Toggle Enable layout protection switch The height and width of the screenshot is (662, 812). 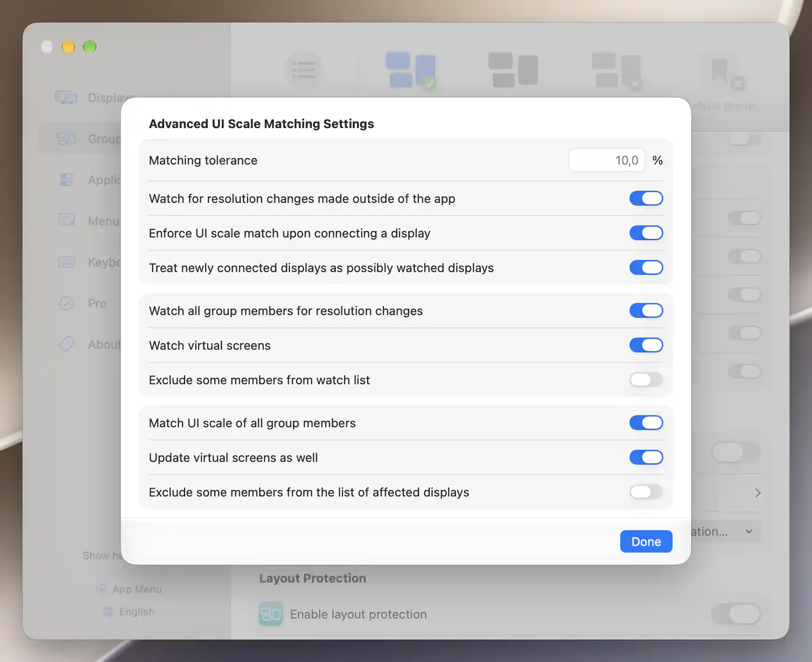736,614
